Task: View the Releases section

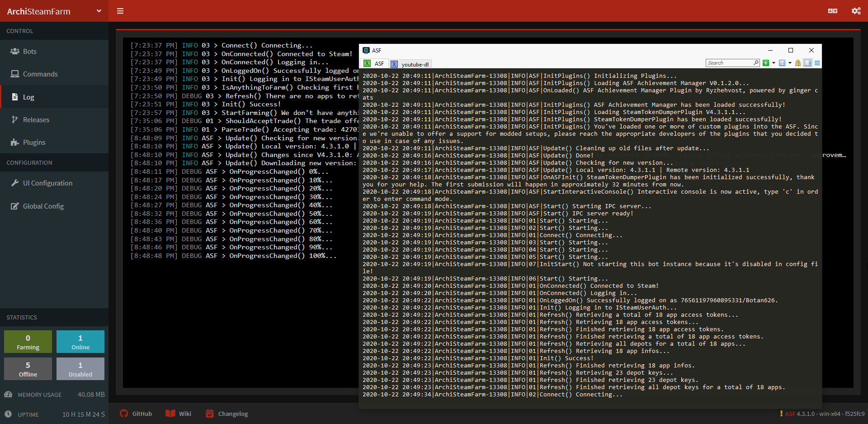Action: point(36,119)
